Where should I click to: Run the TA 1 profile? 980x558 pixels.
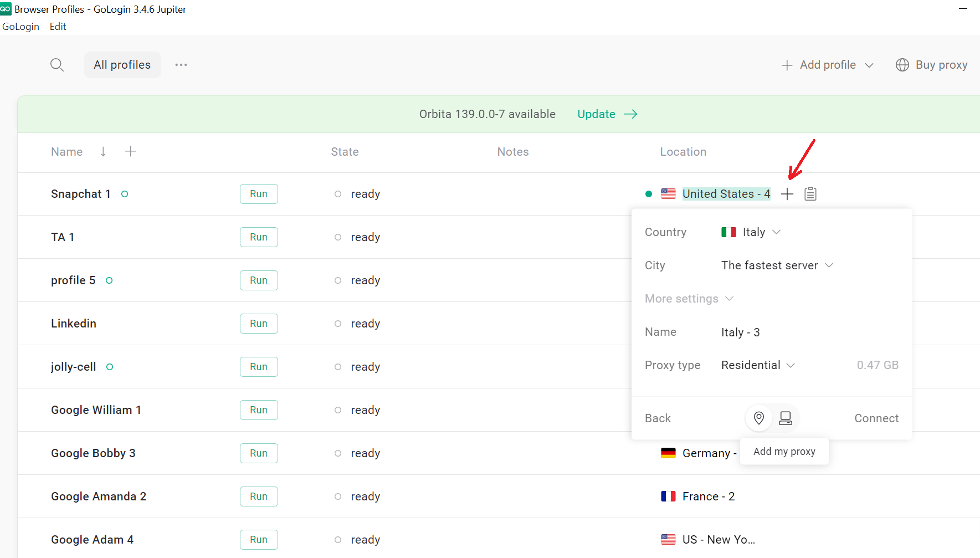(259, 237)
